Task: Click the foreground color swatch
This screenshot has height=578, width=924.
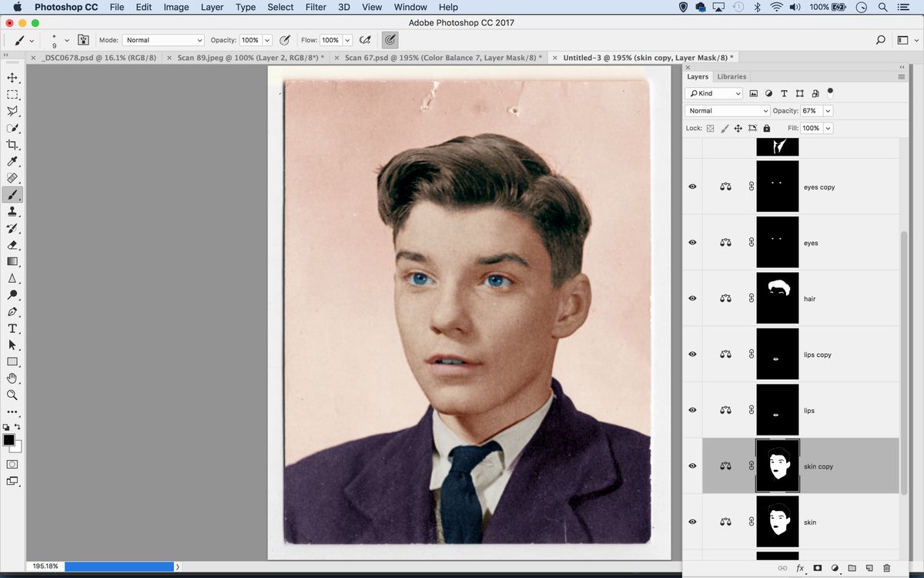Action: pos(8,439)
